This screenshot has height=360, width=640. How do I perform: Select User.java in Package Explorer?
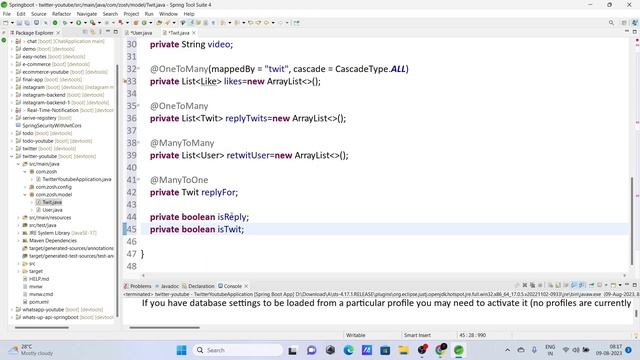[x=49, y=210]
